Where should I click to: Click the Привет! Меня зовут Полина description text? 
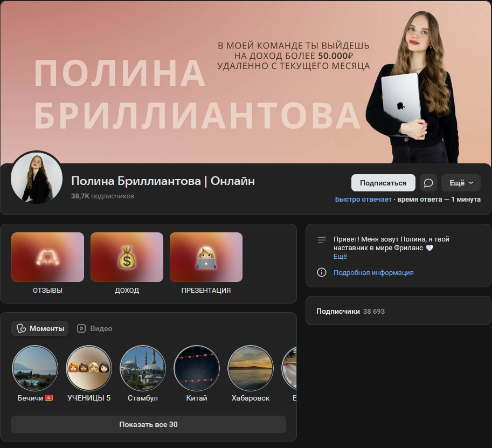(x=391, y=243)
